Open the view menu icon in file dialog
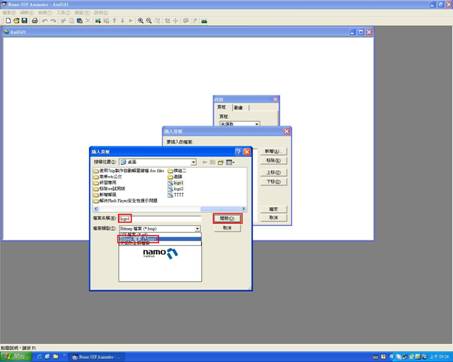 [x=230, y=162]
